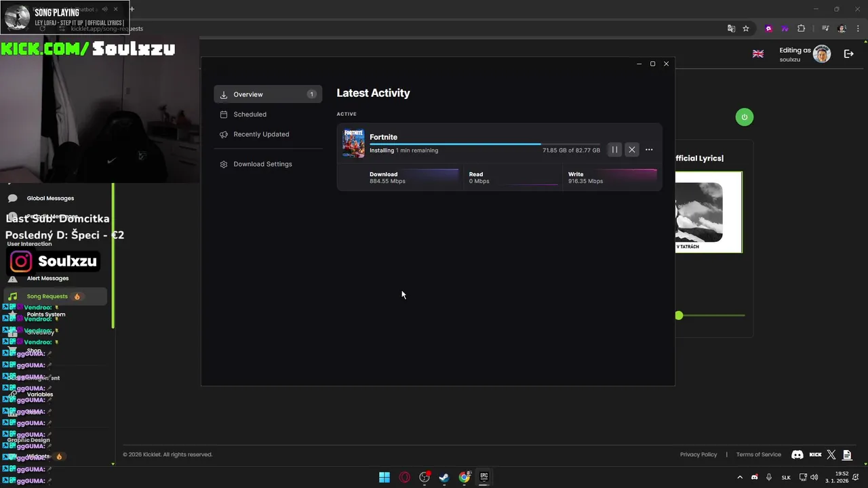Image resolution: width=868 pixels, height=488 pixels.
Task: Open Steam from the taskbar
Action: coord(444,477)
